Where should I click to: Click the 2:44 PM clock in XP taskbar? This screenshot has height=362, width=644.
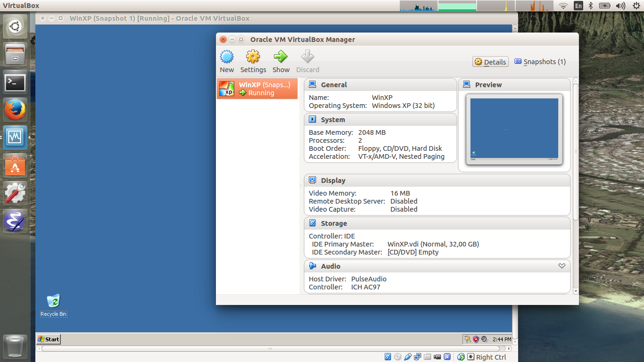502,339
